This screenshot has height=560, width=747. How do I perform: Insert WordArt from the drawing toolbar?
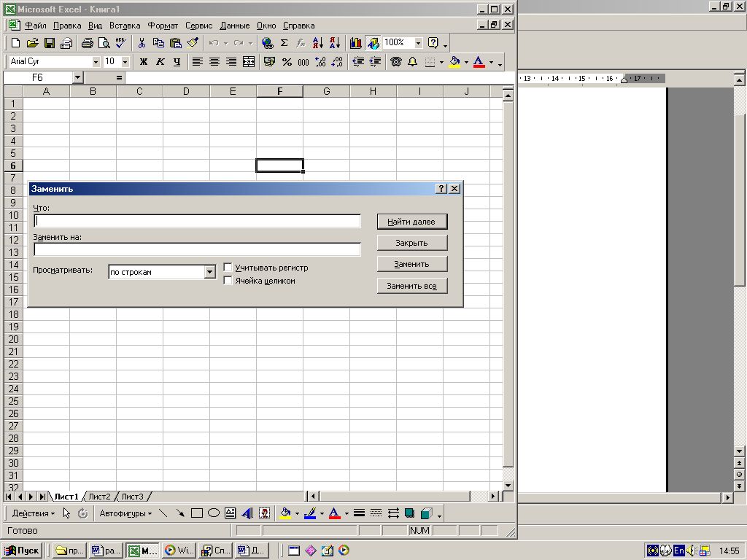point(247,513)
